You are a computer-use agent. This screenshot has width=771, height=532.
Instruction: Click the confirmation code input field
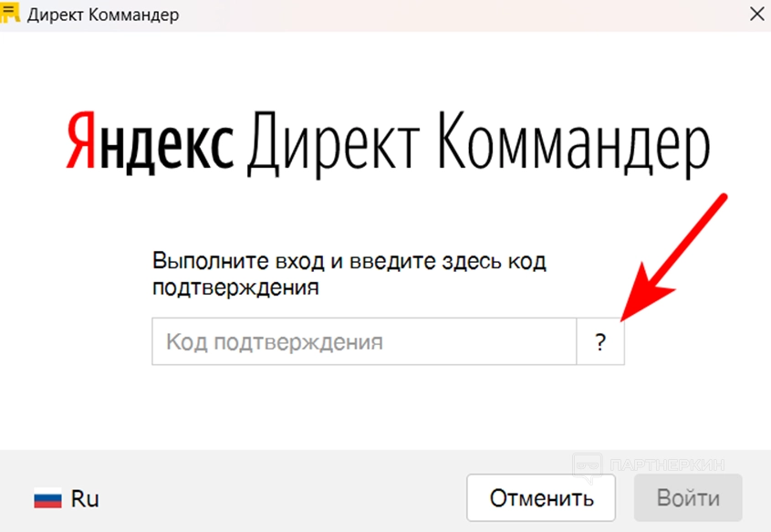coord(364,341)
